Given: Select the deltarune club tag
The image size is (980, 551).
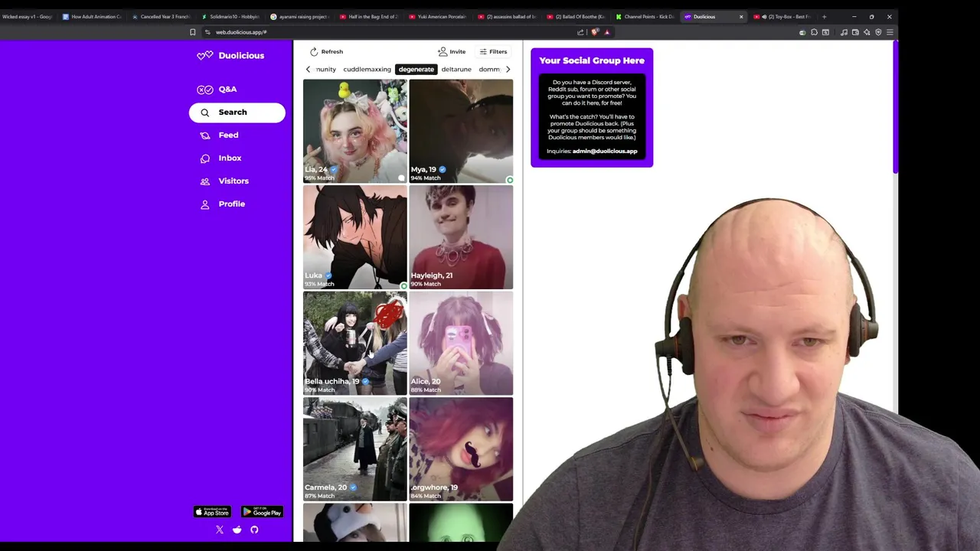Looking at the screenshot, I should pyautogui.click(x=456, y=70).
